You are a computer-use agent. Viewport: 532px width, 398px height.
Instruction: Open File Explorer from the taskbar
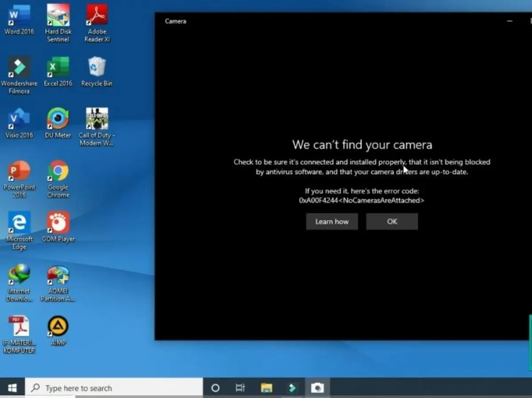coord(266,387)
